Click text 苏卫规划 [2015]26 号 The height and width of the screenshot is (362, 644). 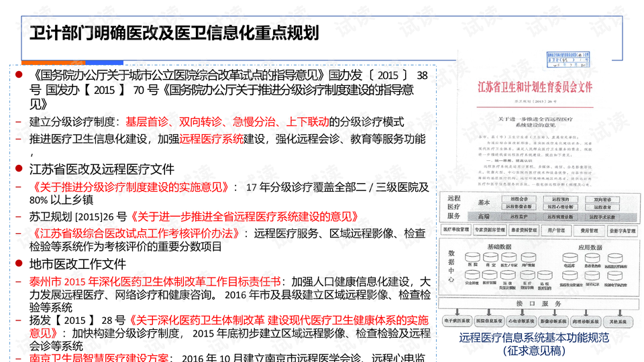click(x=78, y=217)
